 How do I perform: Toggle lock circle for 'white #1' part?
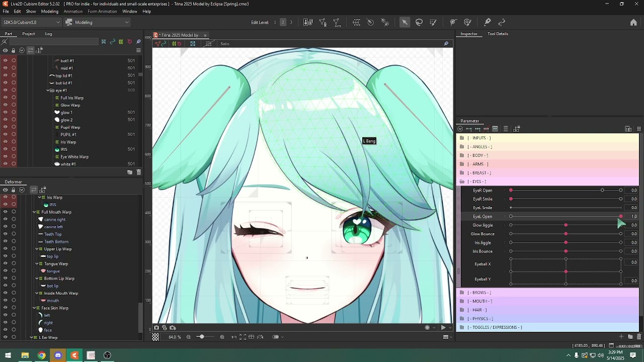pos(14,164)
